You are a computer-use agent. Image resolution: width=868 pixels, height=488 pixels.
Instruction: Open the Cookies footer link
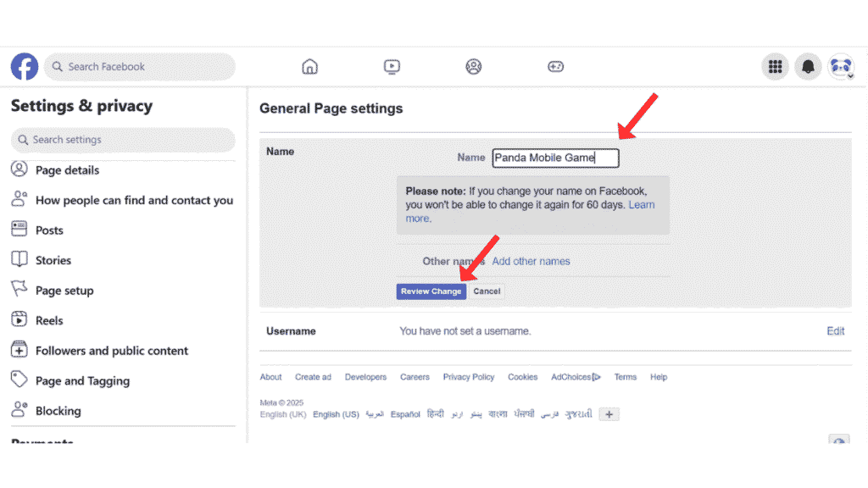[x=522, y=377]
